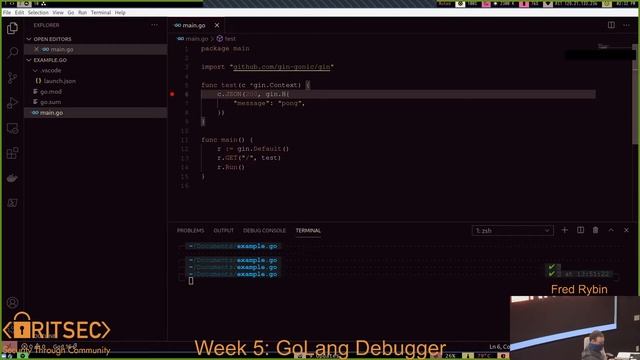Kill the terminal with trash icon
640x360 pixels.
(596, 230)
